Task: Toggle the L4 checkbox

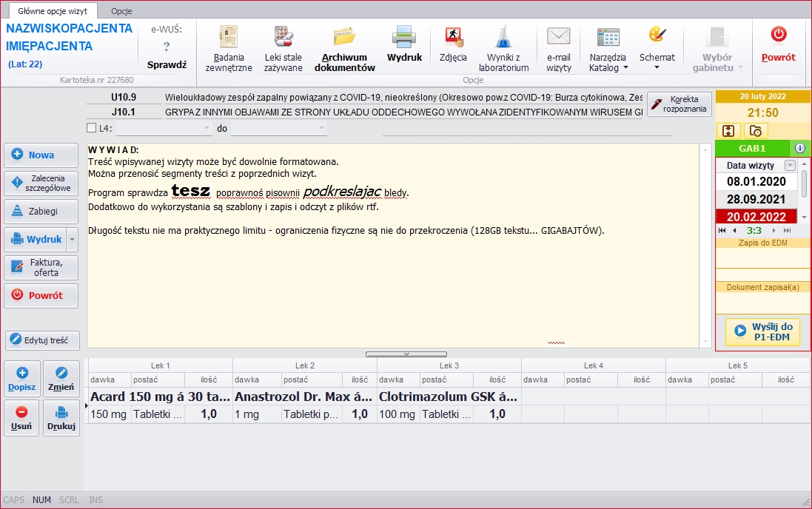Action: 92,129
